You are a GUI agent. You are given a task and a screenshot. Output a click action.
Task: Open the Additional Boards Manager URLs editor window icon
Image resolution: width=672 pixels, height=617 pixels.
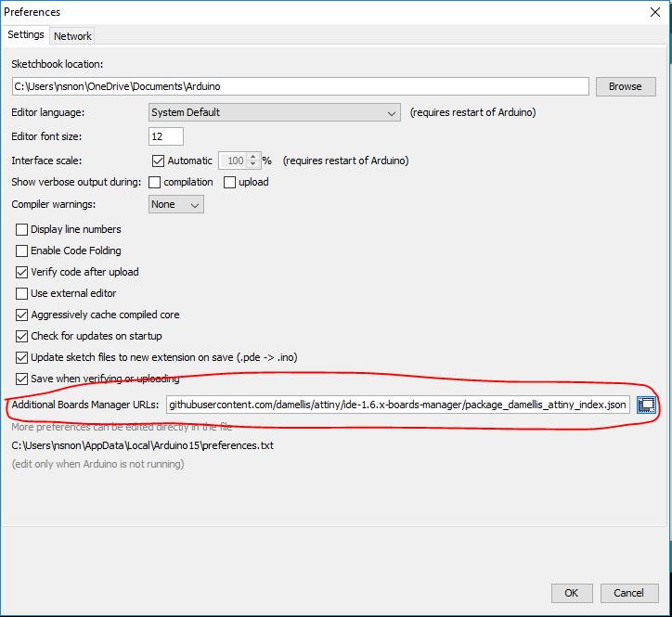(646, 405)
